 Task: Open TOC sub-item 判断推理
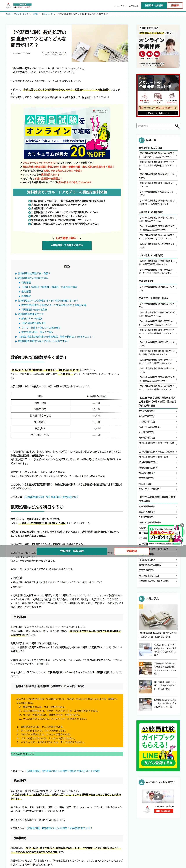[x=26, y=283]
